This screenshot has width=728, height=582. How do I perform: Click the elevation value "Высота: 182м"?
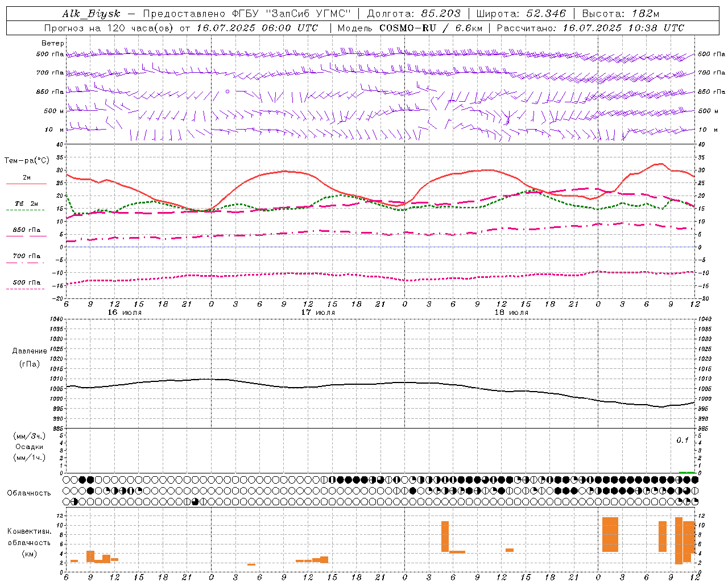[620, 14]
